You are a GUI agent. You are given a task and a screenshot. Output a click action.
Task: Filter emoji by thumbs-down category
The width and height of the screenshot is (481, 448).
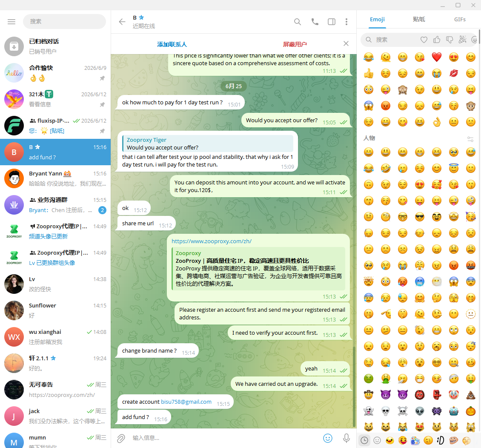(x=450, y=40)
